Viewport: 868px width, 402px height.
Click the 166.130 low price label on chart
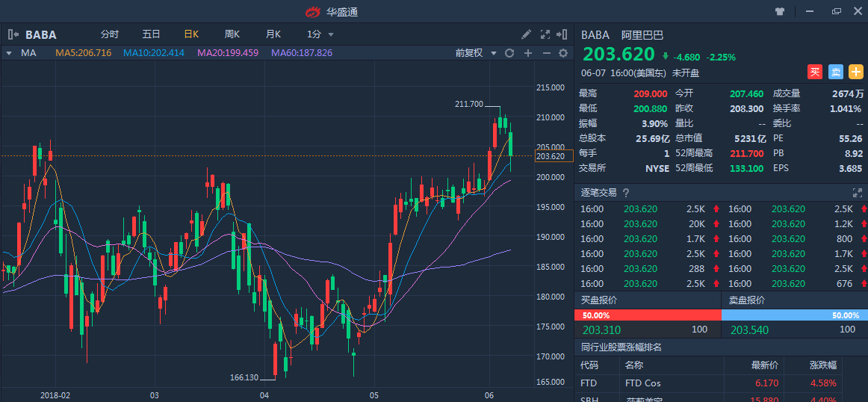[x=244, y=377]
